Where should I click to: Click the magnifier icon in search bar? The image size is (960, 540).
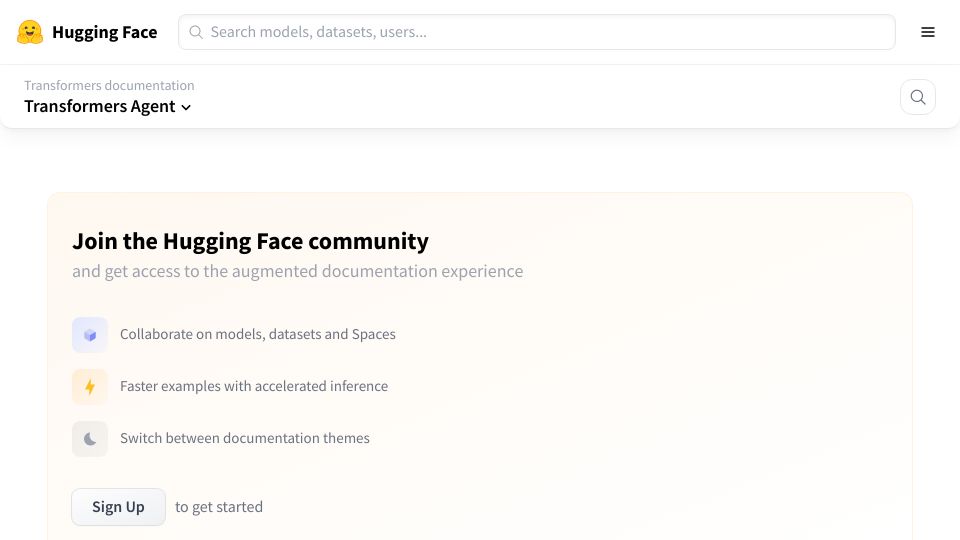(195, 32)
